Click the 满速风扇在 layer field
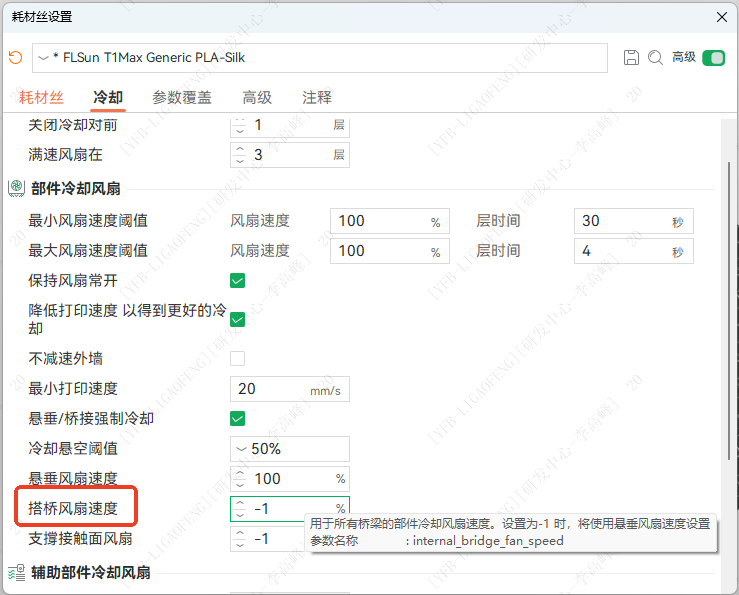Screen dimensions: 739x595 tap(290, 155)
